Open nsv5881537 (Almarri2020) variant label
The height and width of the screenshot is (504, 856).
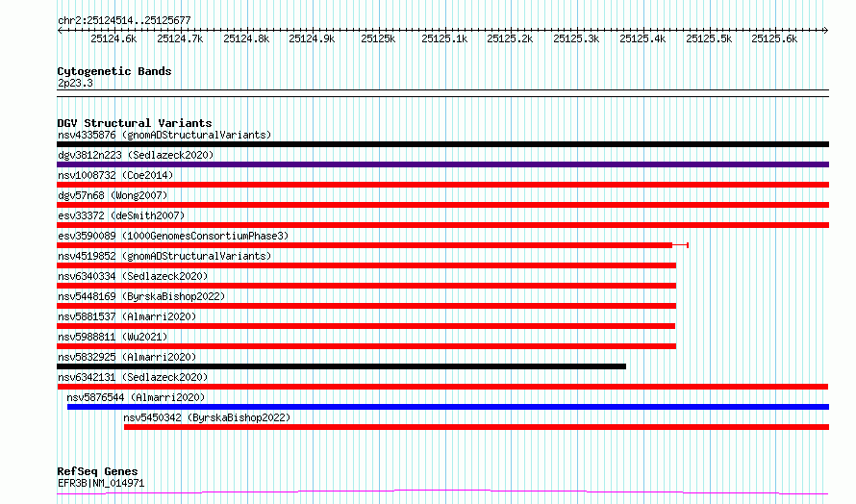[x=127, y=316]
